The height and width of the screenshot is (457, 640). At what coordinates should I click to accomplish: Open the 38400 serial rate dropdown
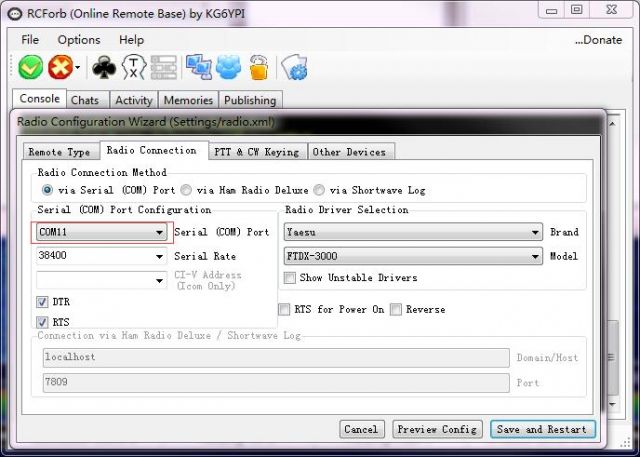pos(102,256)
